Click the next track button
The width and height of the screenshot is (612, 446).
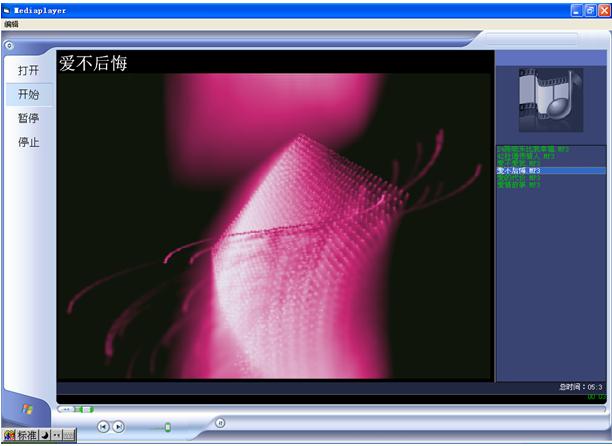(118, 426)
